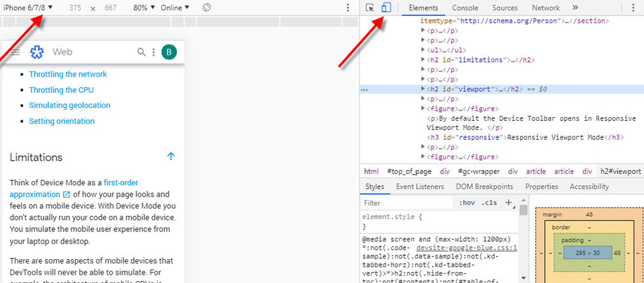The width and height of the screenshot is (644, 283).
Task: Click the 295 × 30 box model content
Action: pyautogui.click(x=588, y=253)
